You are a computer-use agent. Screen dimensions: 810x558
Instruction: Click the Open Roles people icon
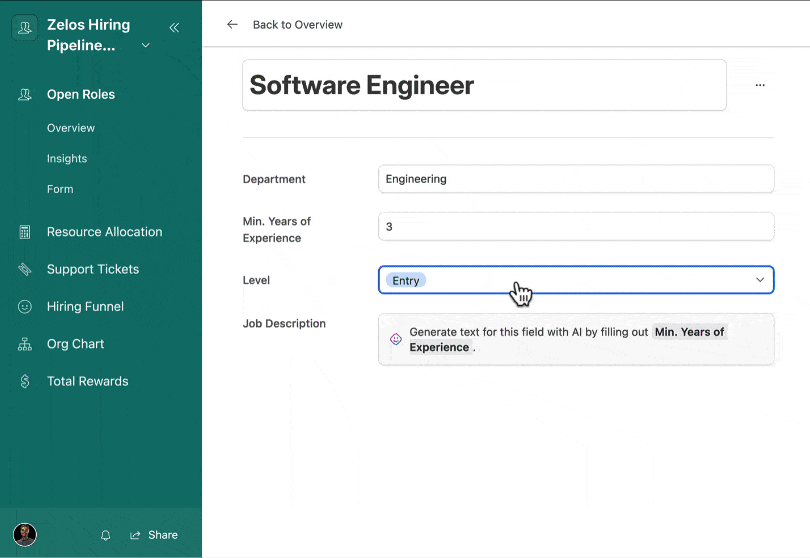tap(24, 95)
